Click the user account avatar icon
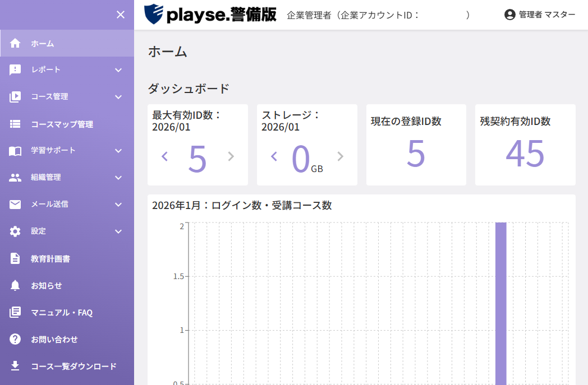Screen dimensions: 588x385 pyautogui.click(x=509, y=15)
